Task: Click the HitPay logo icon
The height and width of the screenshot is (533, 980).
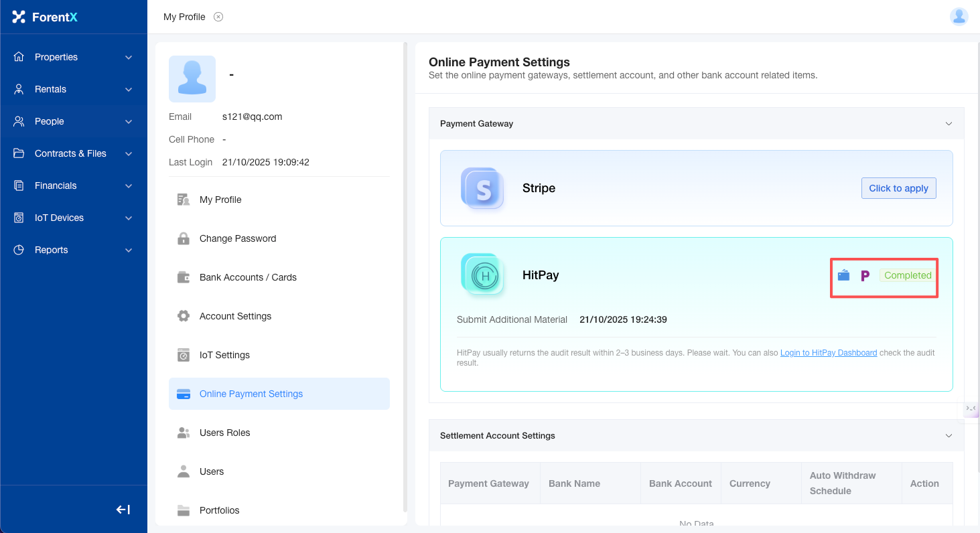Action: (x=482, y=275)
